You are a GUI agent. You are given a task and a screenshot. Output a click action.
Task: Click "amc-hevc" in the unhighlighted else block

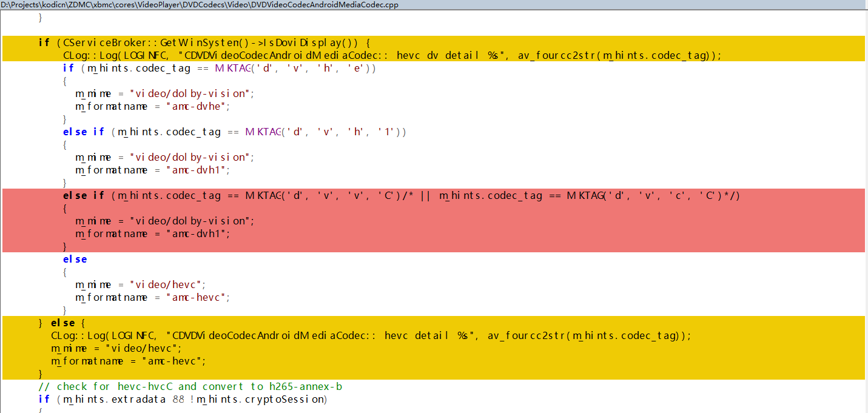pyautogui.click(x=198, y=297)
